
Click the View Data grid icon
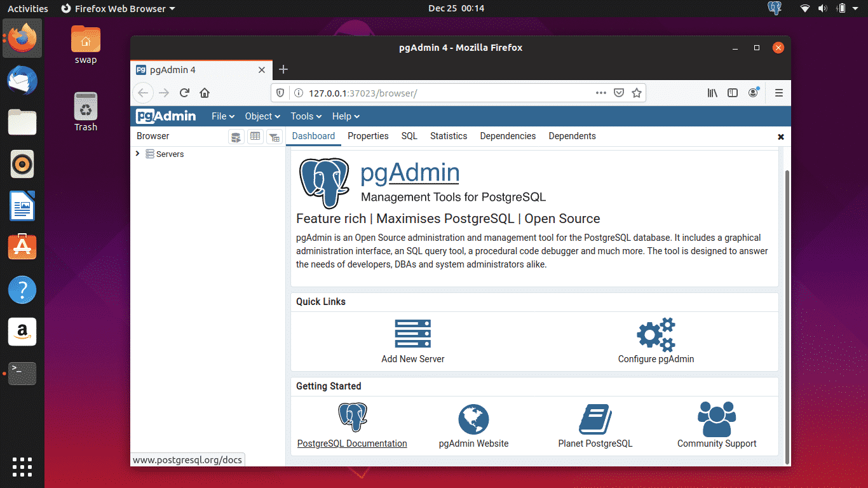pos(255,137)
